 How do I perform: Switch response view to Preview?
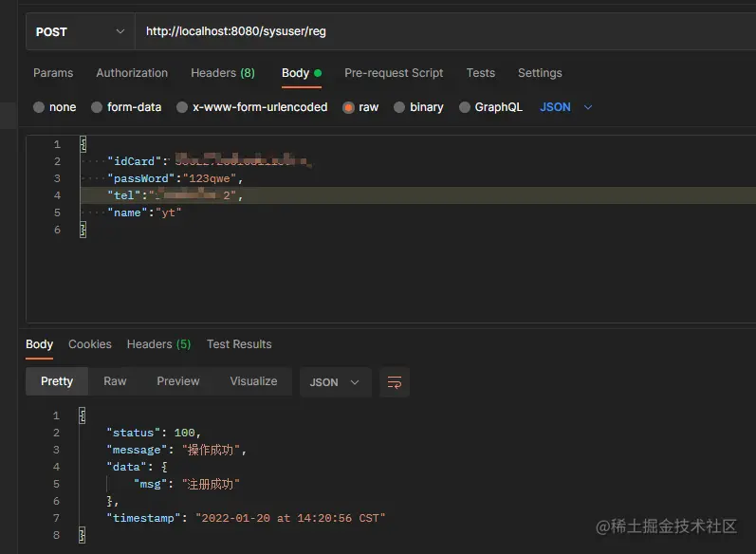178,381
